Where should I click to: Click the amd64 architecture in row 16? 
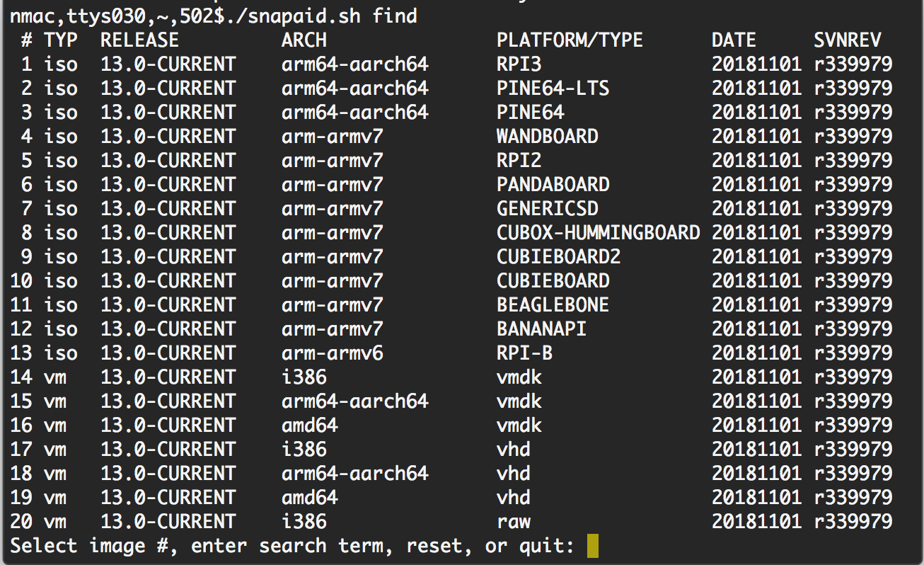309,426
